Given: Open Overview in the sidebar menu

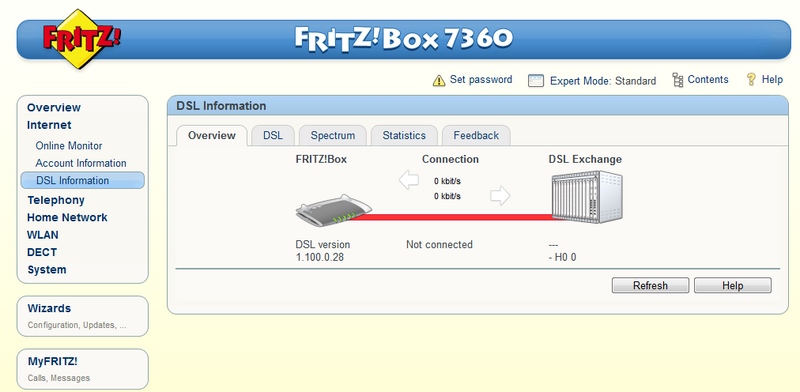Looking at the screenshot, I should (x=54, y=107).
